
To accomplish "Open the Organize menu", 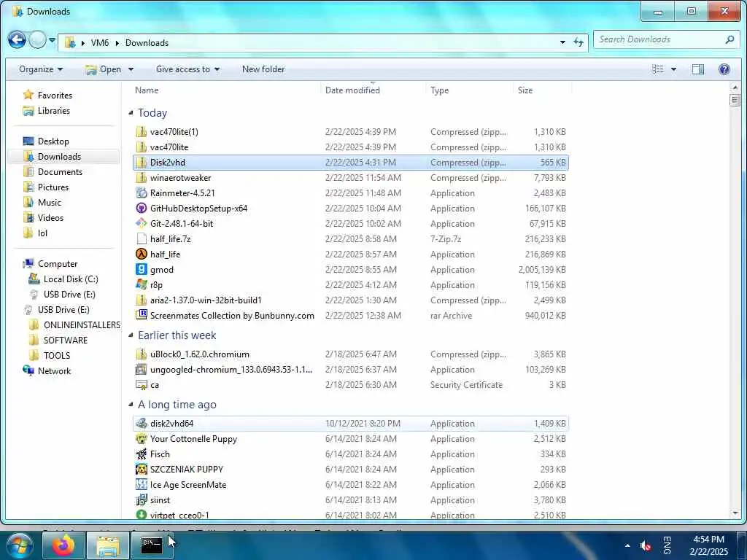I will [41, 69].
